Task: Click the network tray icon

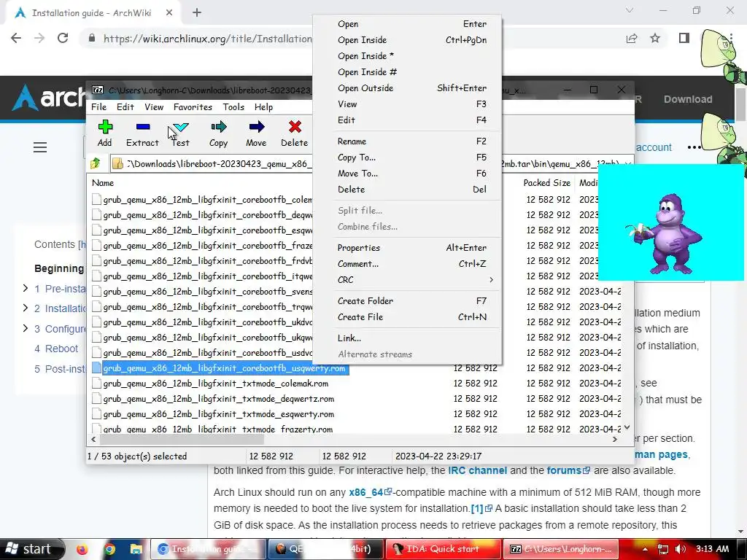Action: [662, 549]
